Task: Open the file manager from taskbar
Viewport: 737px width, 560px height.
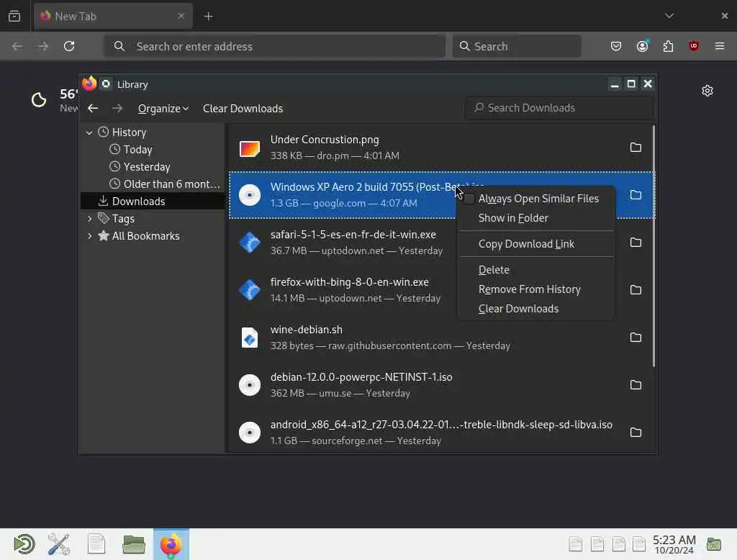Action: coord(133,544)
